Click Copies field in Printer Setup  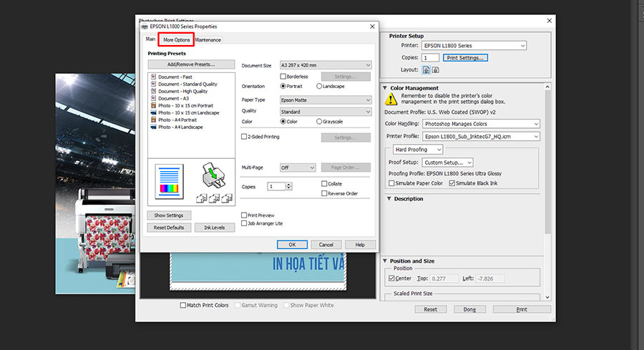tap(431, 58)
